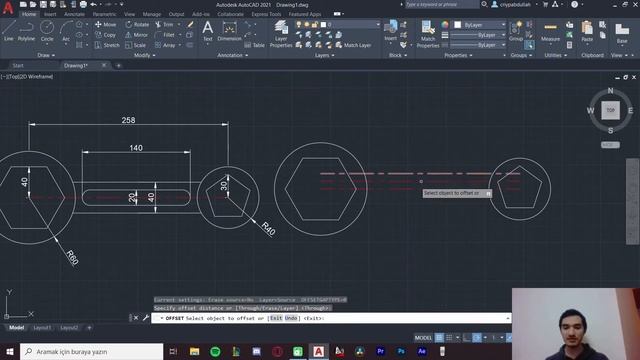
Task: Activate the Fillet command
Action: pos(165,35)
